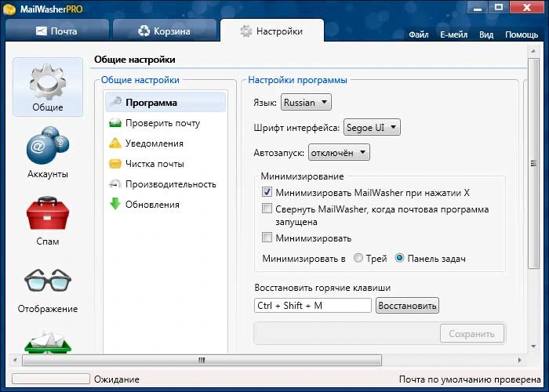This screenshot has height=392, width=549.
Task: Click the gear icon on Настройки tab
Action: point(246,31)
